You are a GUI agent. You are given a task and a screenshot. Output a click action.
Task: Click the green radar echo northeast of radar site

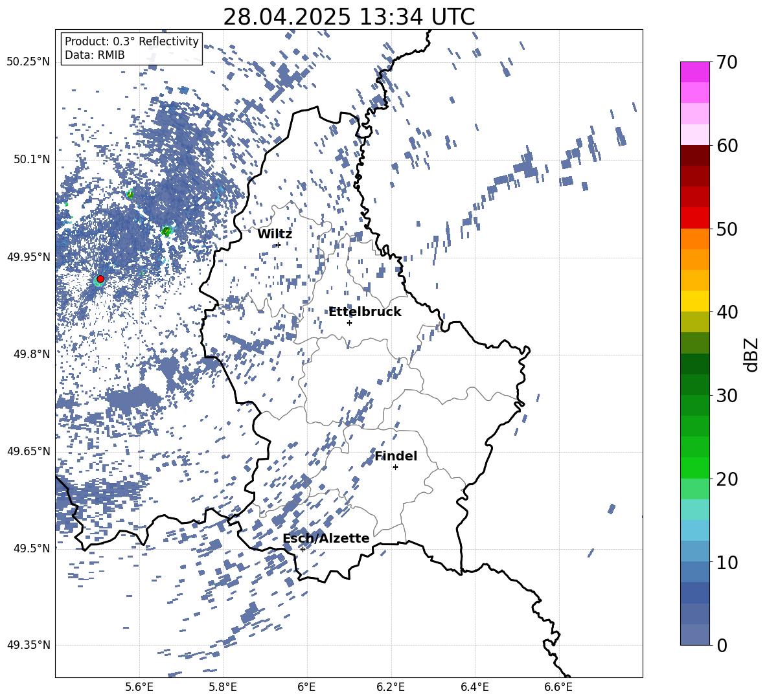tap(166, 231)
